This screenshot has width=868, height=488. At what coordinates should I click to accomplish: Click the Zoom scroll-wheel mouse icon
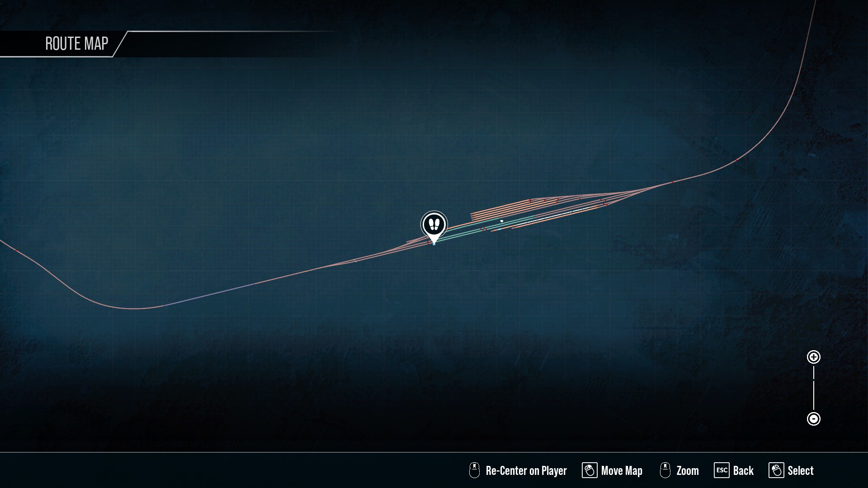(665, 470)
